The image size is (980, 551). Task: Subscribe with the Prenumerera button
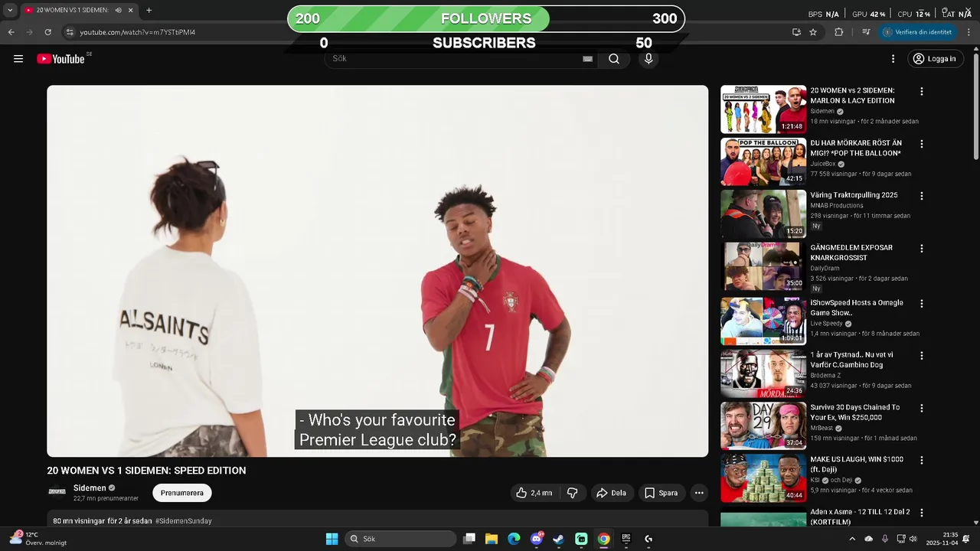182,493
